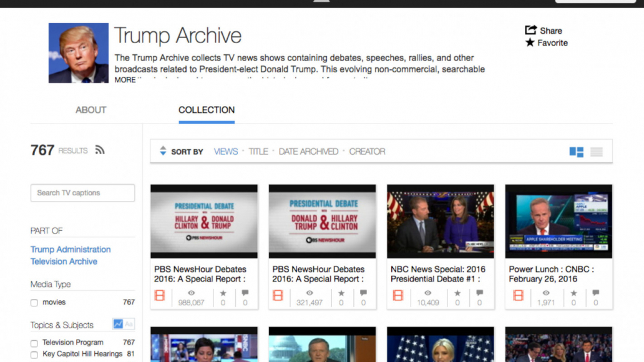644x362 pixels.
Task: Click comment bubble on 321,497-view card
Action: pyautogui.click(x=363, y=293)
